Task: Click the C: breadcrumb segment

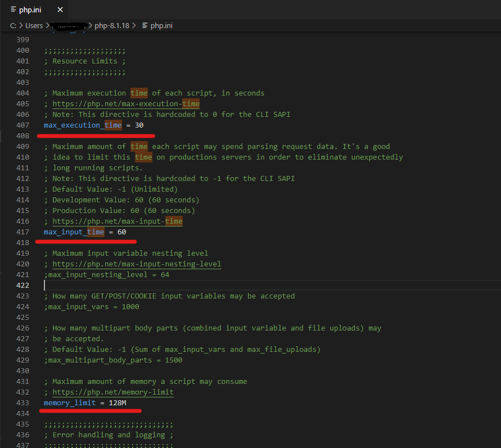Action: pyautogui.click(x=13, y=25)
